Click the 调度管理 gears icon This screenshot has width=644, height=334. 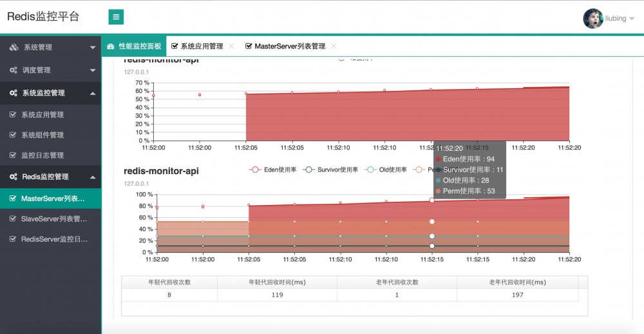pyautogui.click(x=14, y=70)
